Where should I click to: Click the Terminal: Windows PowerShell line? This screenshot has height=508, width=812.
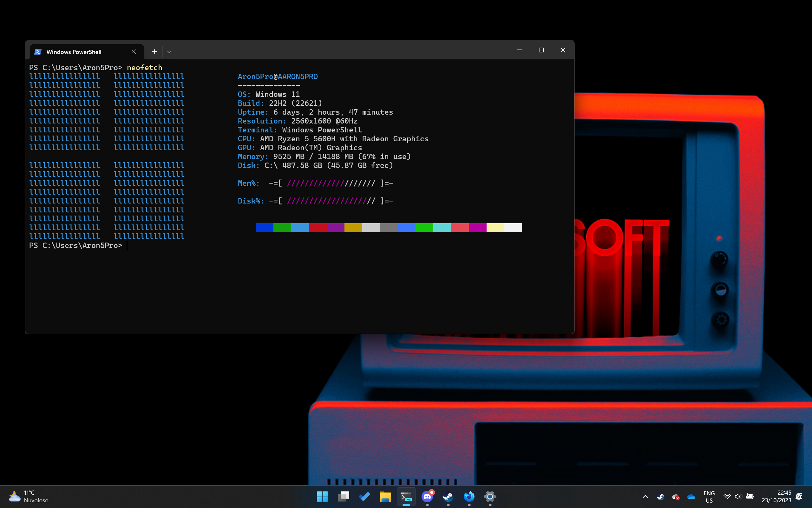[300, 130]
